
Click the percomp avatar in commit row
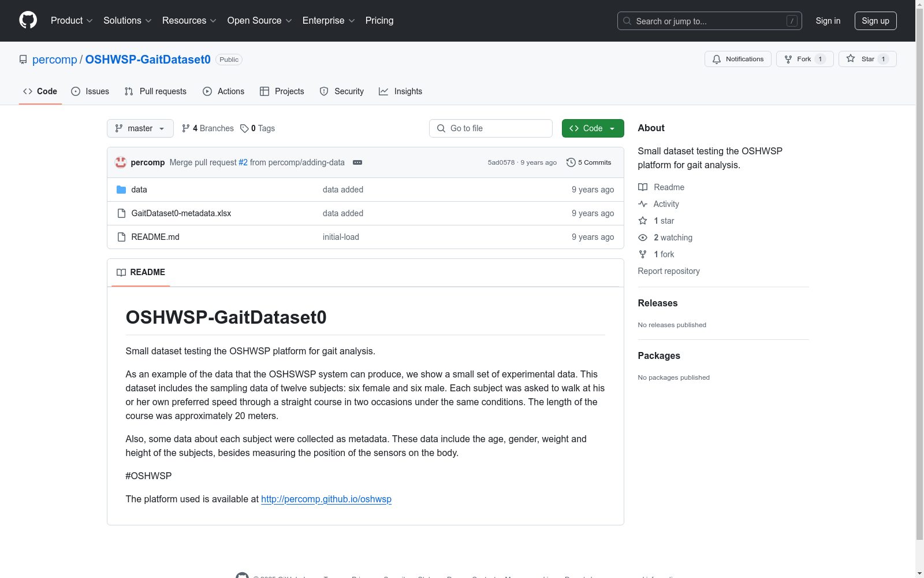click(x=121, y=162)
